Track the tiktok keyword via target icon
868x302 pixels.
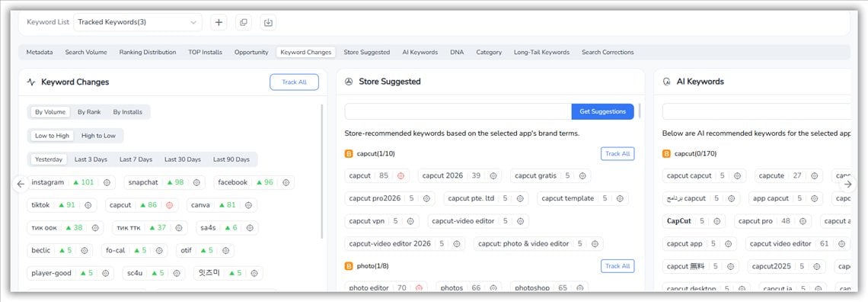pos(88,205)
